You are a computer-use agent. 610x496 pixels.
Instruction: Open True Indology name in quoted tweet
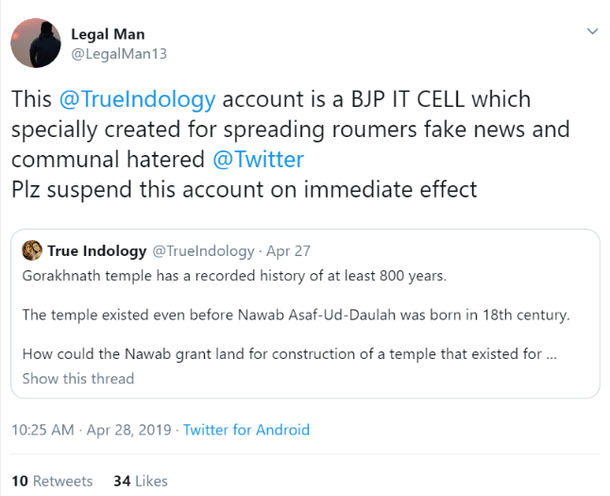pyautogui.click(x=98, y=251)
